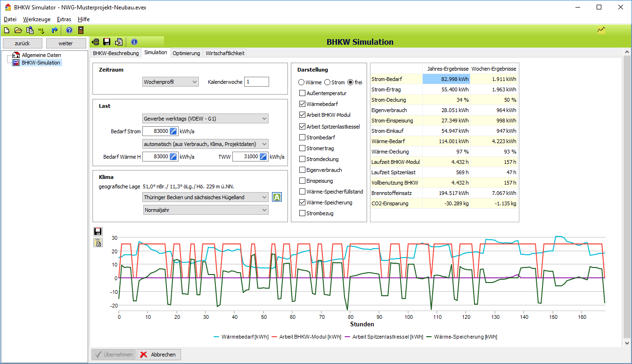Uncheck the Wärmebedarf checkbox
Viewport: 632px width, 364px height.
(x=302, y=104)
